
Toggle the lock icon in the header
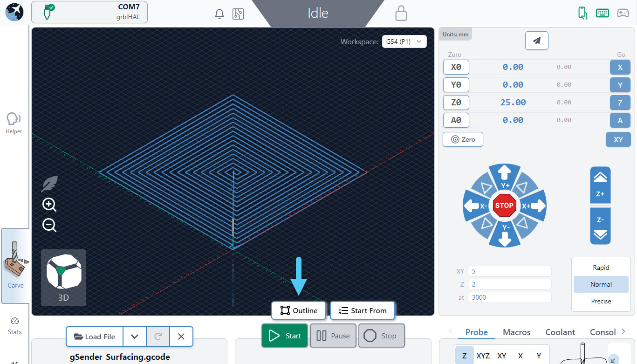point(401,14)
